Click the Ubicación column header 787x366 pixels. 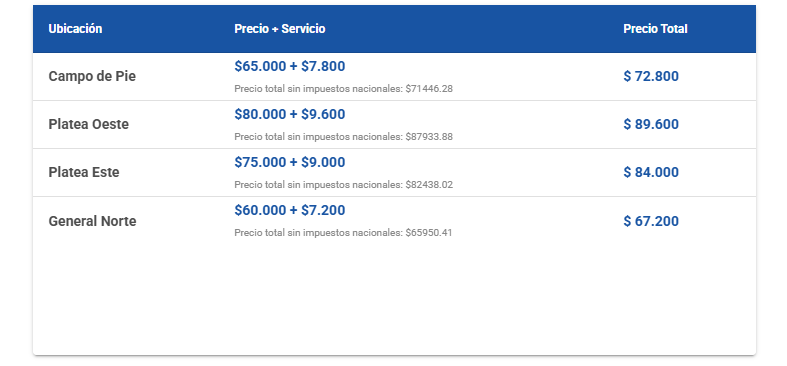click(75, 29)
